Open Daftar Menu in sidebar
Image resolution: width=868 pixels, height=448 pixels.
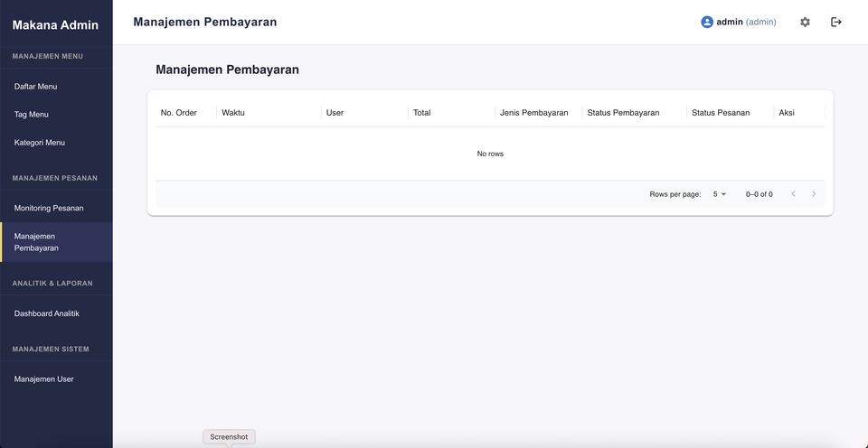point(36,87)
